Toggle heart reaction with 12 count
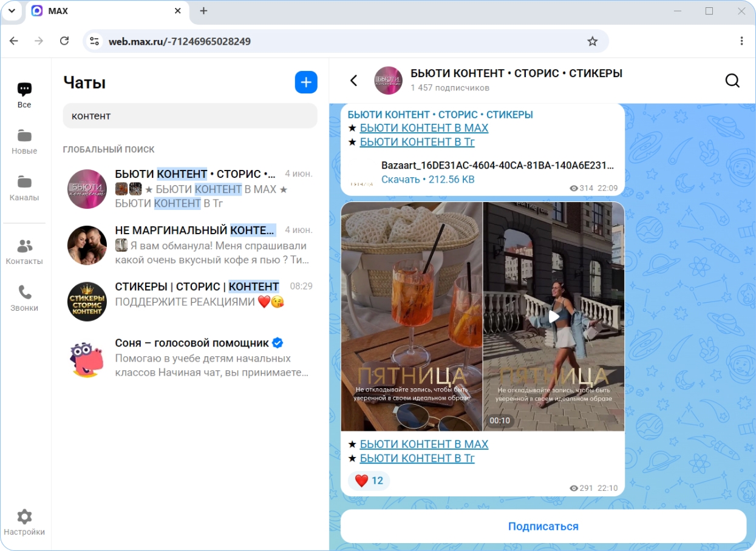This screenshot has width=756, height=551. click(x=369, y=481)
